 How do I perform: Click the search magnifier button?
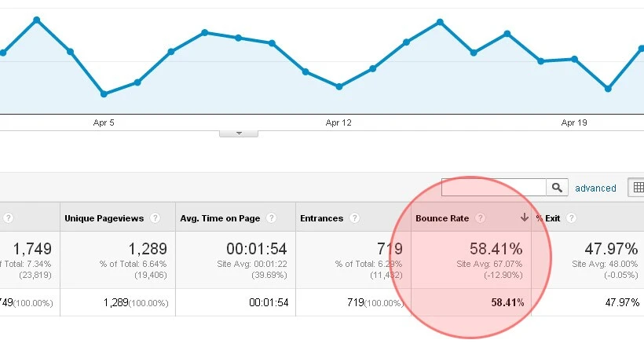pos(557,188)
